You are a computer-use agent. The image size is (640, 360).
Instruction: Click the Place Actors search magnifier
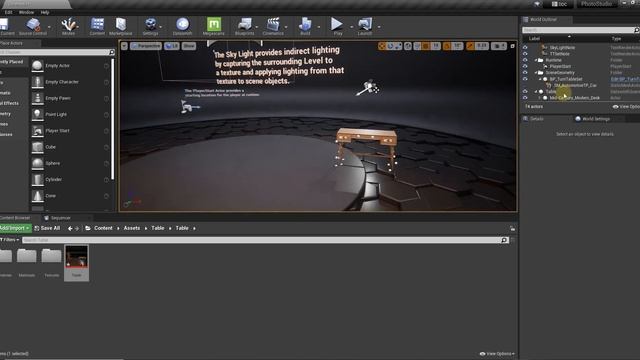112,52
